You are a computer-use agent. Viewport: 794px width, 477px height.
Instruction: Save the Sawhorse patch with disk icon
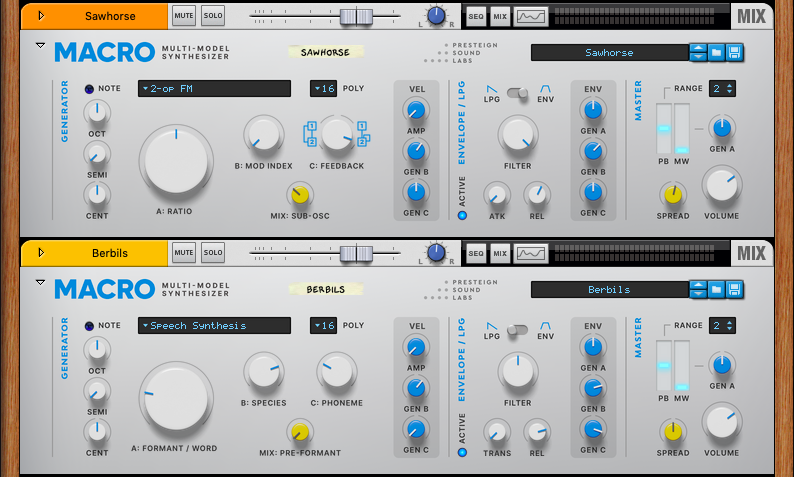pyautogui.click(x=734, y=53)
